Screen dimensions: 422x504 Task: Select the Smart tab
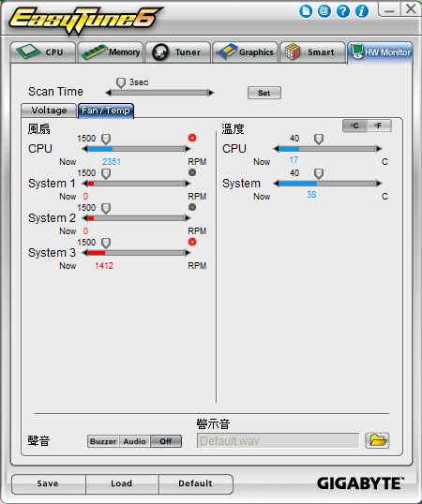(312, 52)
